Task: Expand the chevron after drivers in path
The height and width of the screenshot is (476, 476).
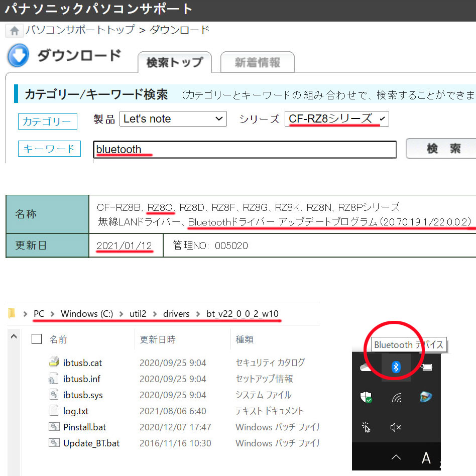Action: tap(198, 314)
